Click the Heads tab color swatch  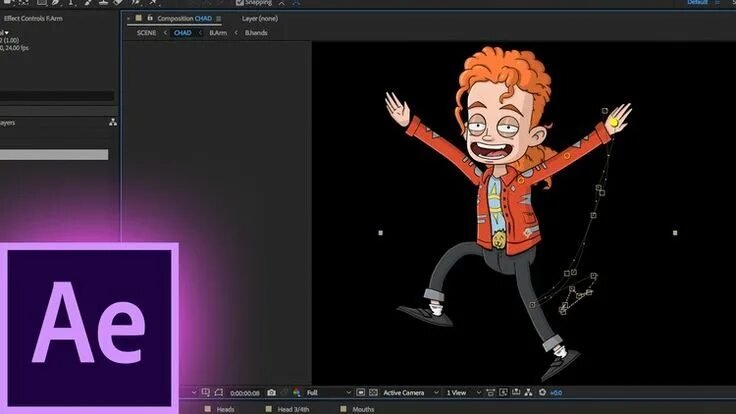click(x=207, y=409)
